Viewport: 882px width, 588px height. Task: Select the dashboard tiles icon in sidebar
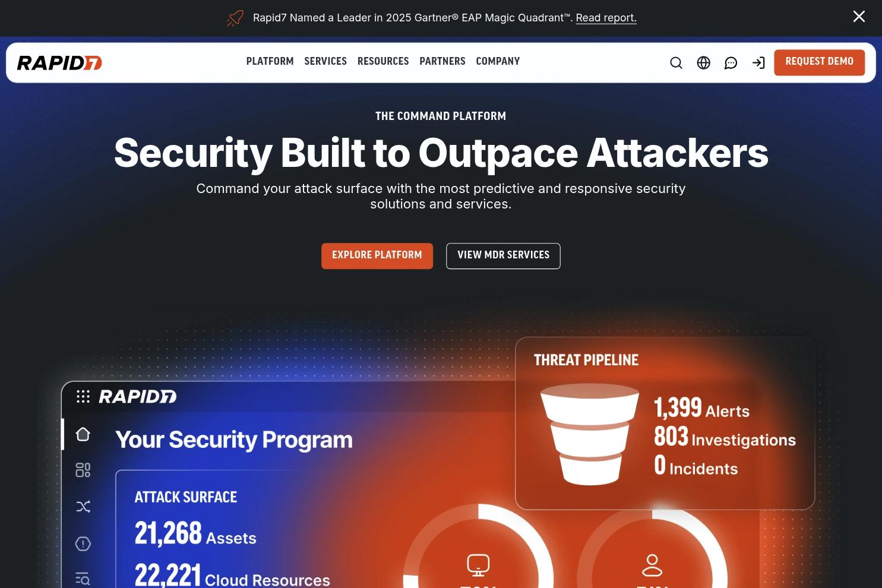pyautogui.click(x=83, y=470)
